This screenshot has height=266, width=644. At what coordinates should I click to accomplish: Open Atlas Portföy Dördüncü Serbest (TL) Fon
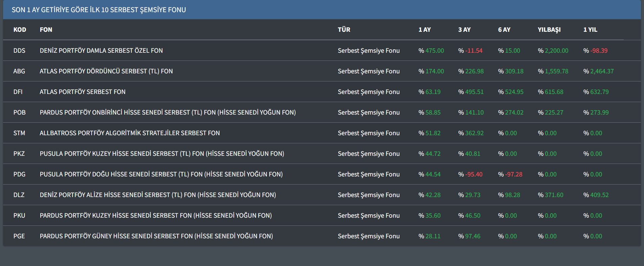pyautogui.click(x=106, y=71)
